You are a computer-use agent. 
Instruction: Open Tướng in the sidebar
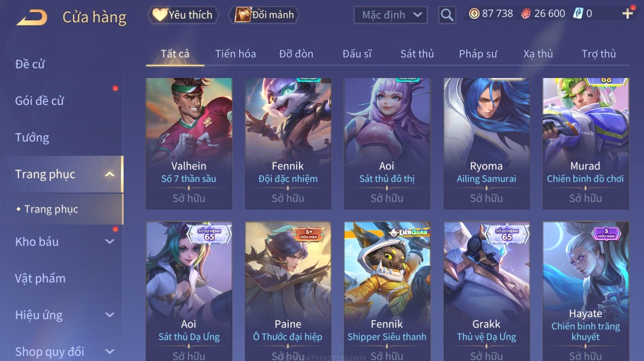click(x=32, y=138)
